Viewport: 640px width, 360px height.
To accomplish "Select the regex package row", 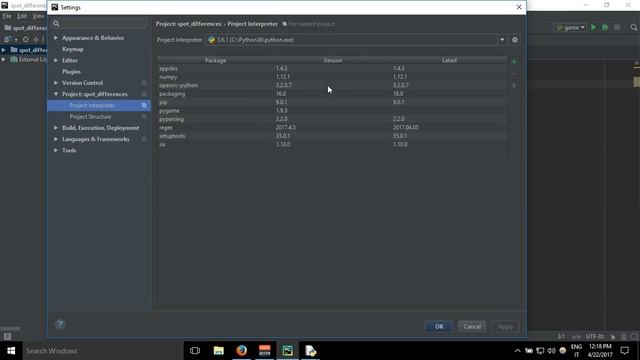I will point(332,127).
